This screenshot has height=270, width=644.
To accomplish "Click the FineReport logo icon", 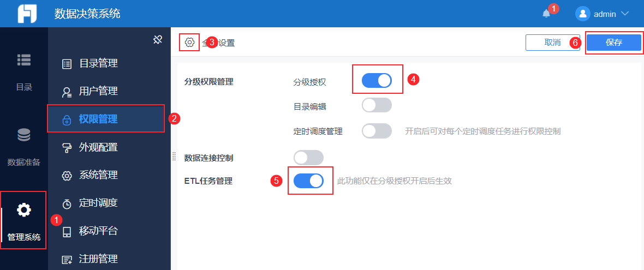I will [x=27, y=14].
